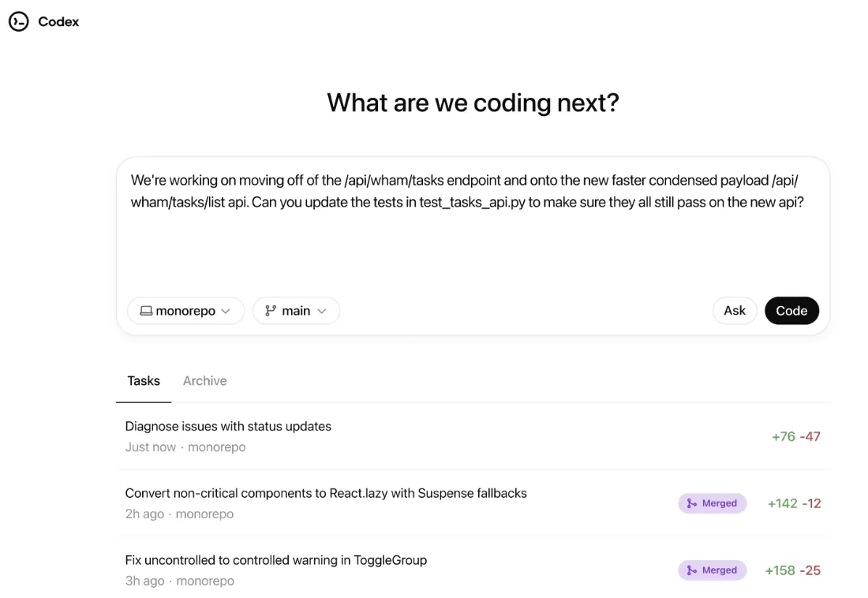The height and width of the screenshot is (598, 868).
Task: Click the git branch icon beside main
Action: tap(271, 310)
